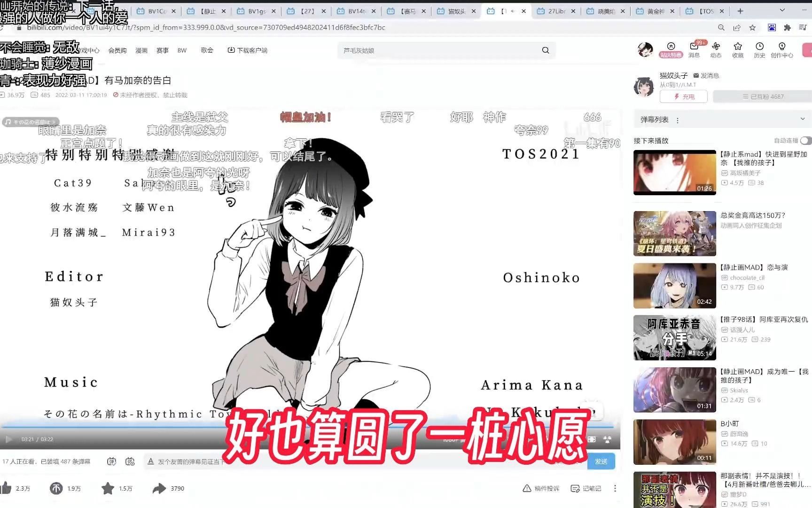Click the Bilibili search input field
This screenshot has width=812, height=508.
(x=439, y=50)
